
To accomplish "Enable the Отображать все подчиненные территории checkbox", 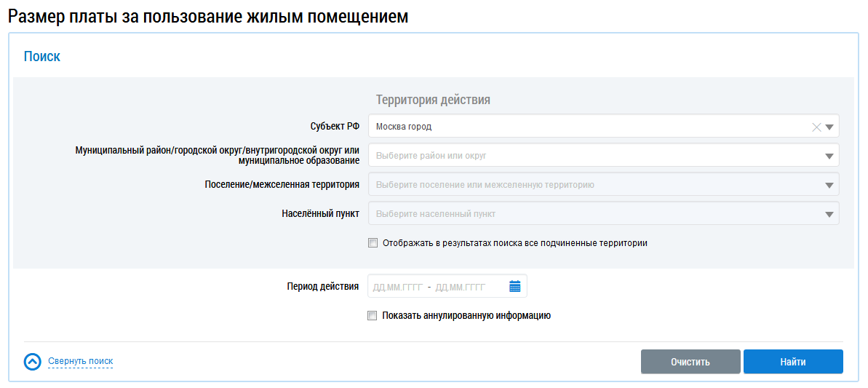I will point(373,243).
